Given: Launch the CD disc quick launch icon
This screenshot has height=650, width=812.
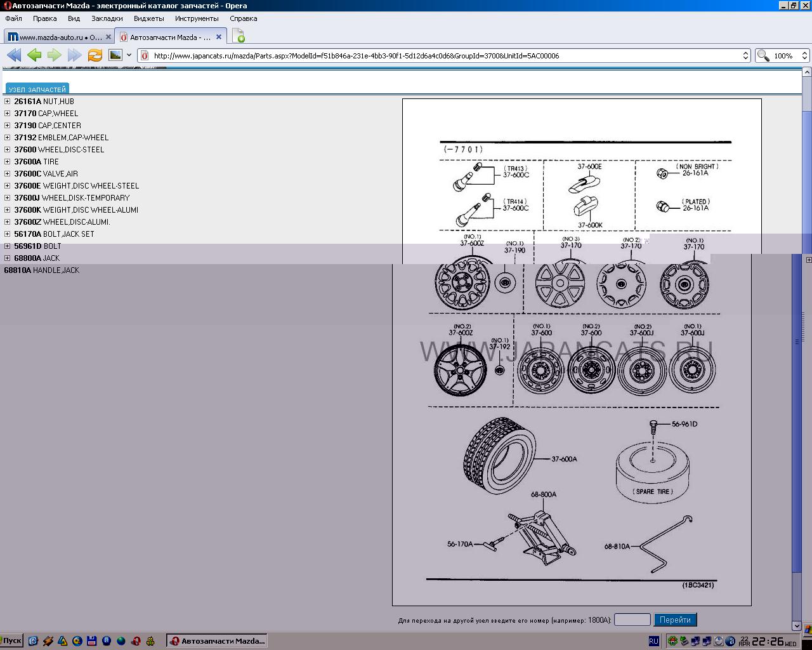Looking at the screenshot, I should (77, 641).
